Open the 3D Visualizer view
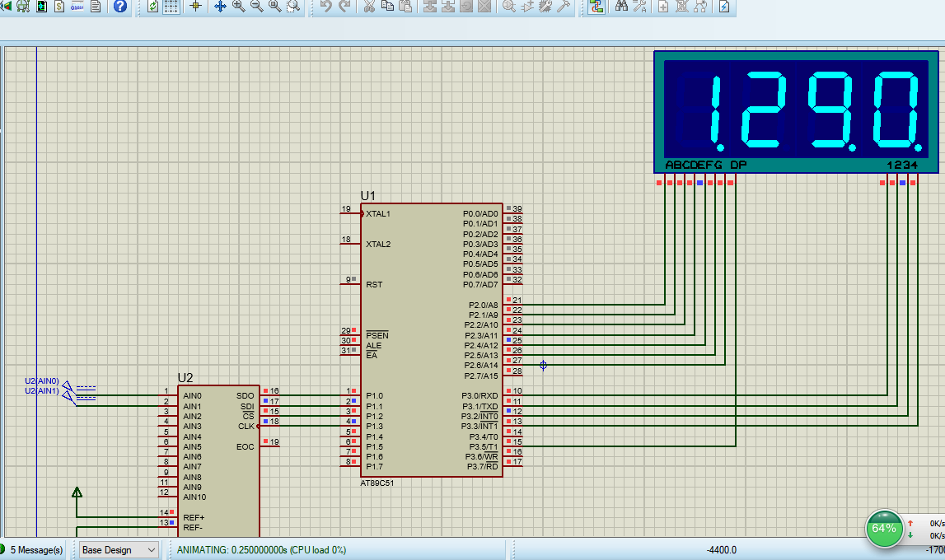Viewport: 945px width, 560px height. click(6, 7)
